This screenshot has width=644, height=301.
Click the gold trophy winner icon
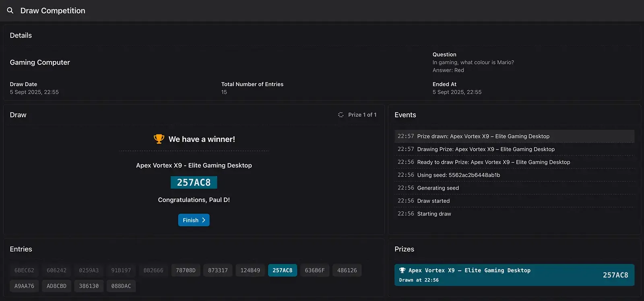(x=159, y=139)
